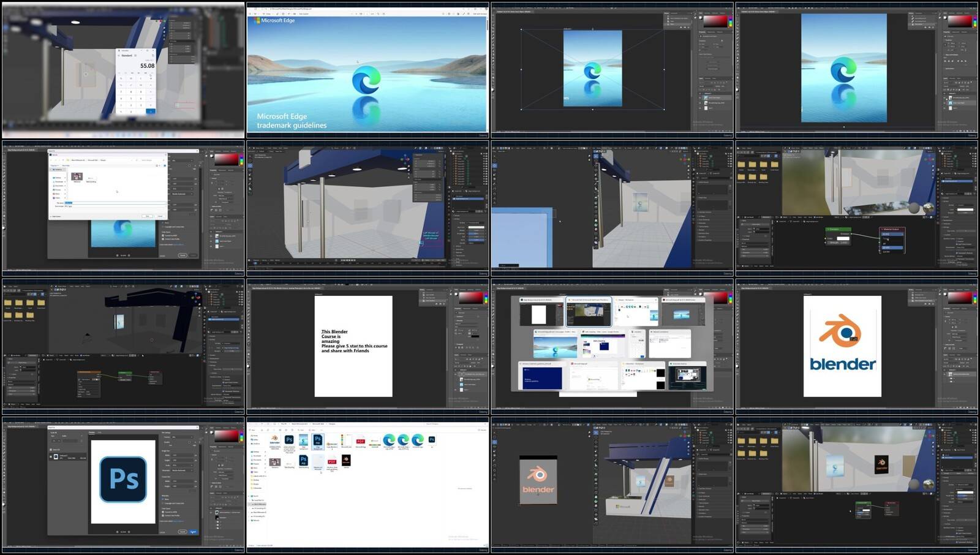Open the Blender booth frame with ceiling spotlights
The width and height of the screenshot is (980, 555).
click(367, 208)
